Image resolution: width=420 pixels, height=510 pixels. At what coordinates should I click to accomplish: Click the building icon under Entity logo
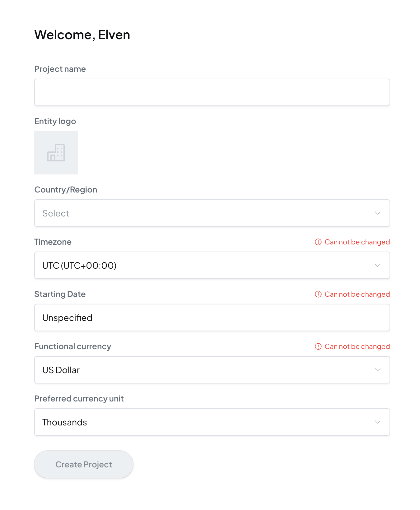coord(56,153)
